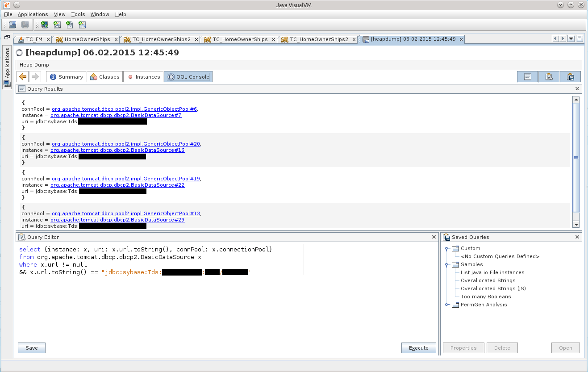Toggle the Query Results view button

point(528,77)
